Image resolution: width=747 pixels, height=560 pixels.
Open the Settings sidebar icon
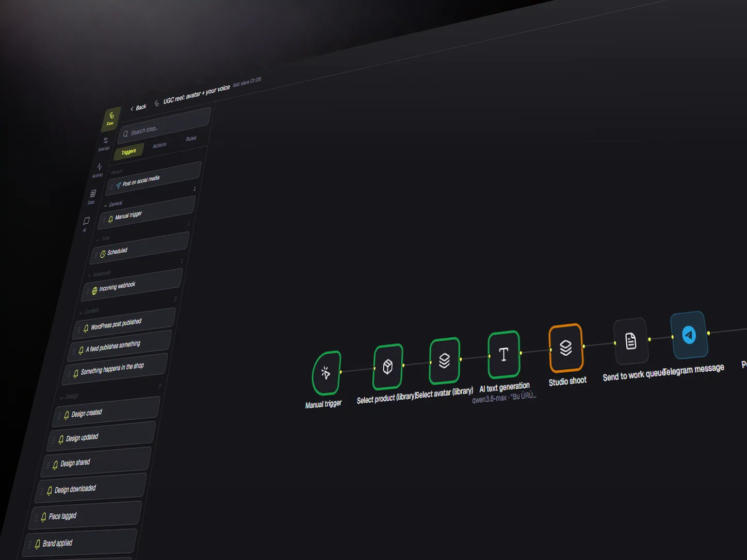pyautogui.click(x=105, y=144)
